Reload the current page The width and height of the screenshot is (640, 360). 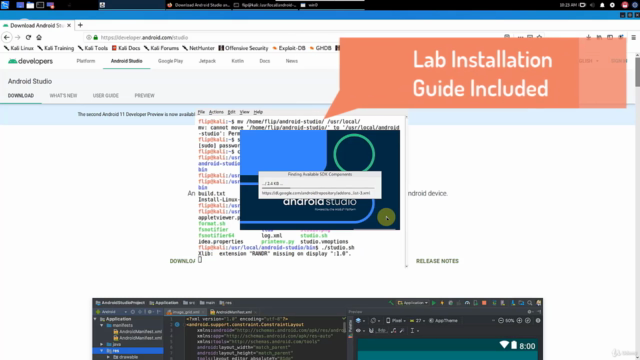pyautogui.click(x=28, y=37)
